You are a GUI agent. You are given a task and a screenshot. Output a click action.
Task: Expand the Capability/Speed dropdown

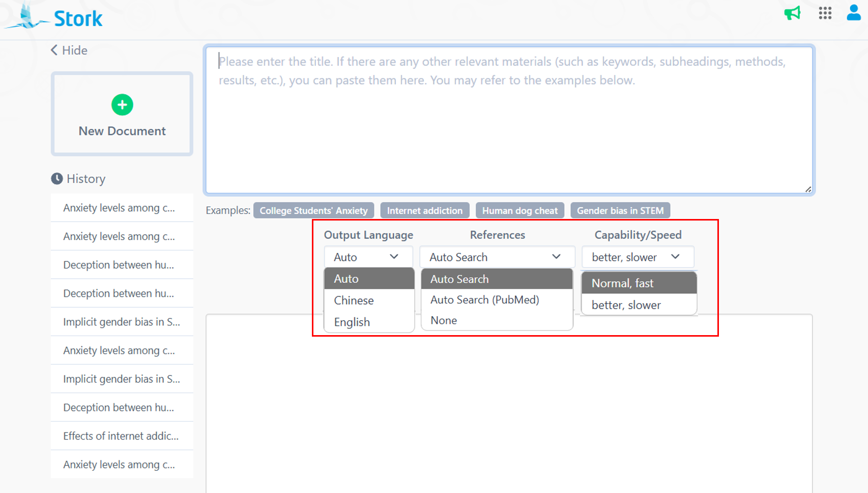click(x=637, y=257)
